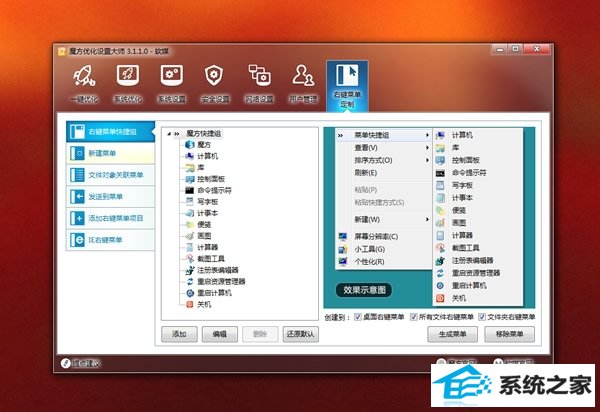Select the 重启资源管理器 icon in the tree
Screen dimensions: 600x412
(x=190, y=282)
